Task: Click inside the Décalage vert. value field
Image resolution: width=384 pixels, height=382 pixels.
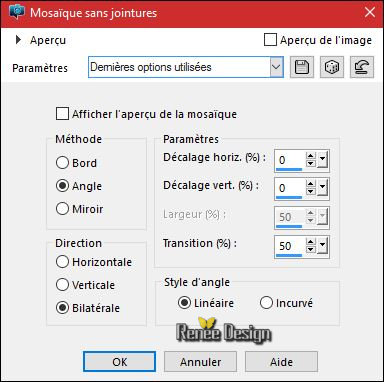Action: pos(289,188)
